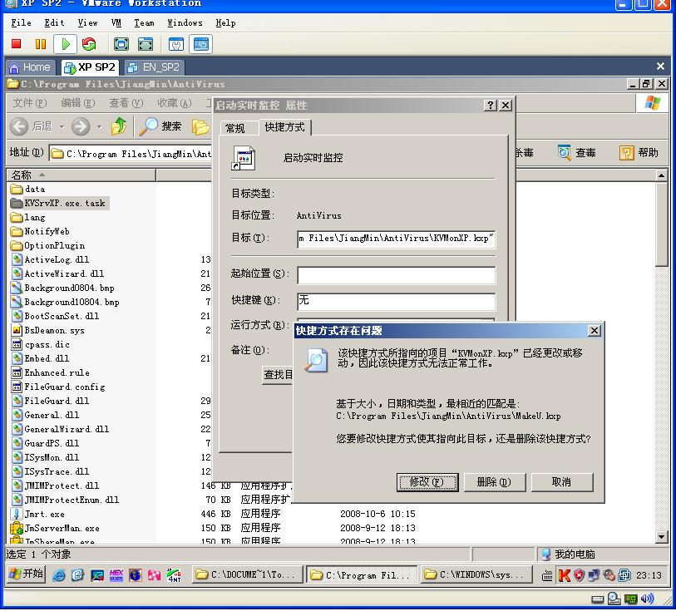Click the HEX editor quick launch icon

pyautogui.click(x=116, y=575)
